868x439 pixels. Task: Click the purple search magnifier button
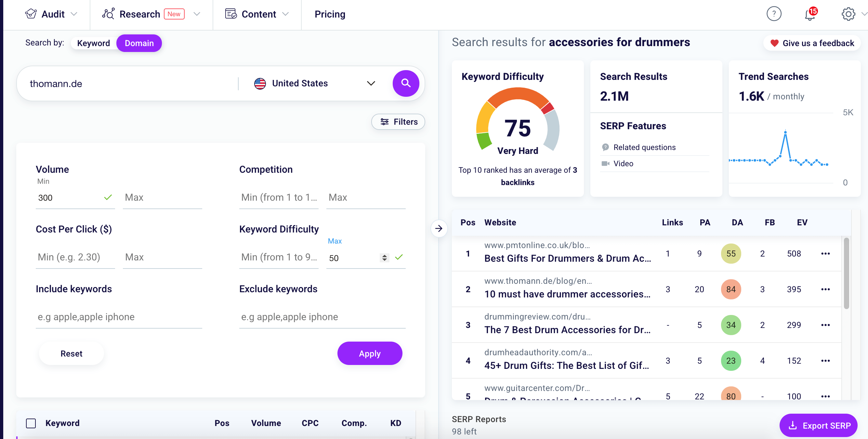[x=406, y=83]
